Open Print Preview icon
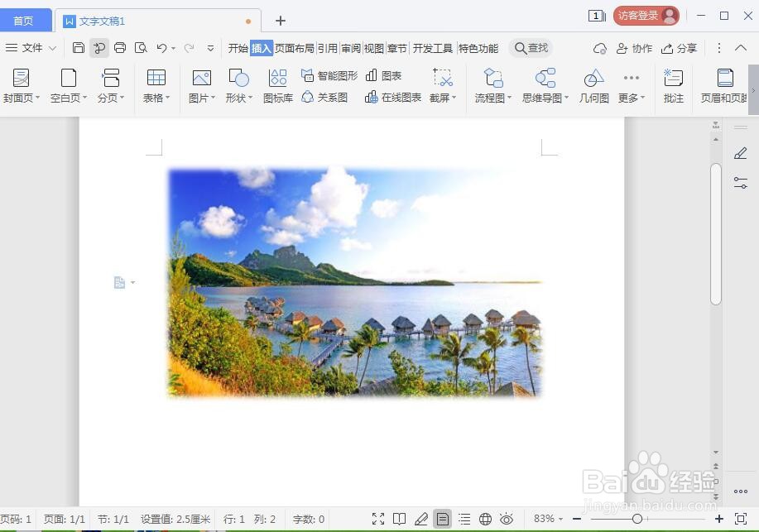The image size is (759, 532). pos(141,47)
